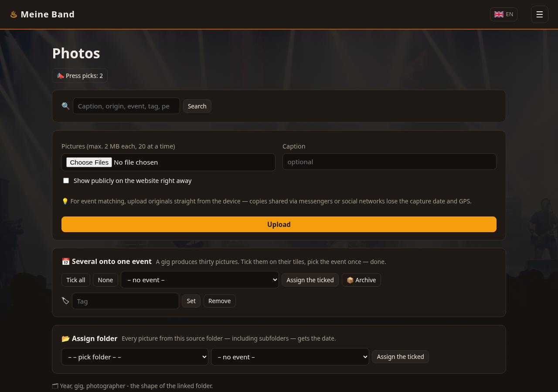This screenshot has height=392, width=558.
Task: Focus the caption, origin, event search field
Action: 126,106
